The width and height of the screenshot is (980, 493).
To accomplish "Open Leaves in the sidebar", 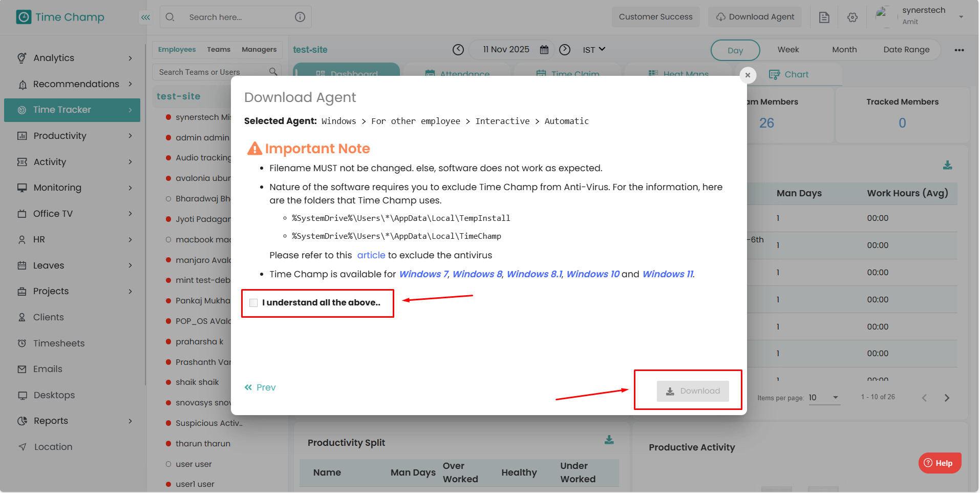I will point(72,265).
